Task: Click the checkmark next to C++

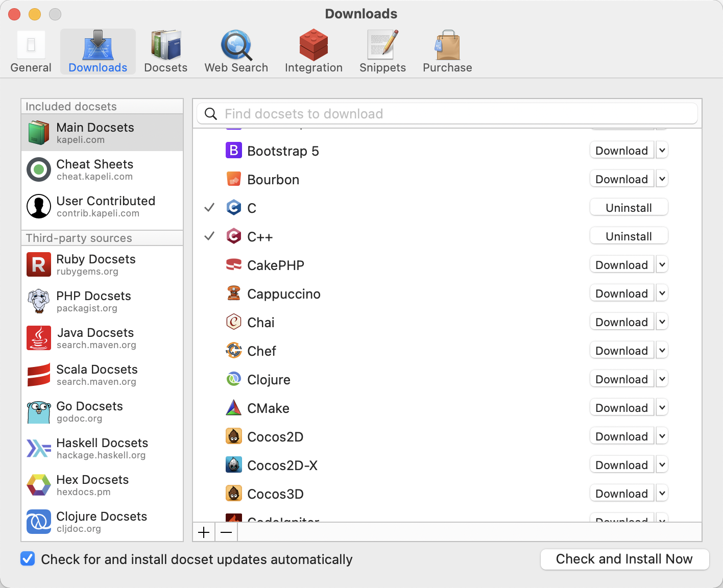Action: pyautogui.click(x=209, y=236)
